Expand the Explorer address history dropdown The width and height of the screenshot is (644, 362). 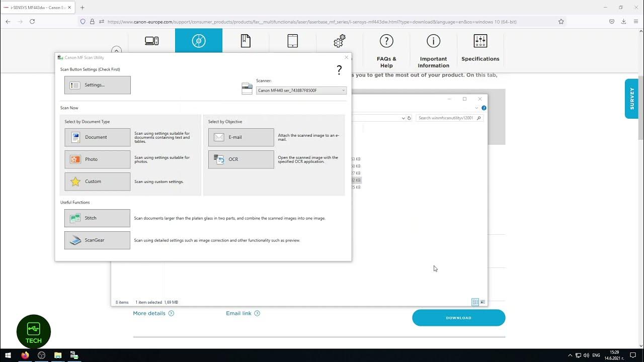pos(403,118)
